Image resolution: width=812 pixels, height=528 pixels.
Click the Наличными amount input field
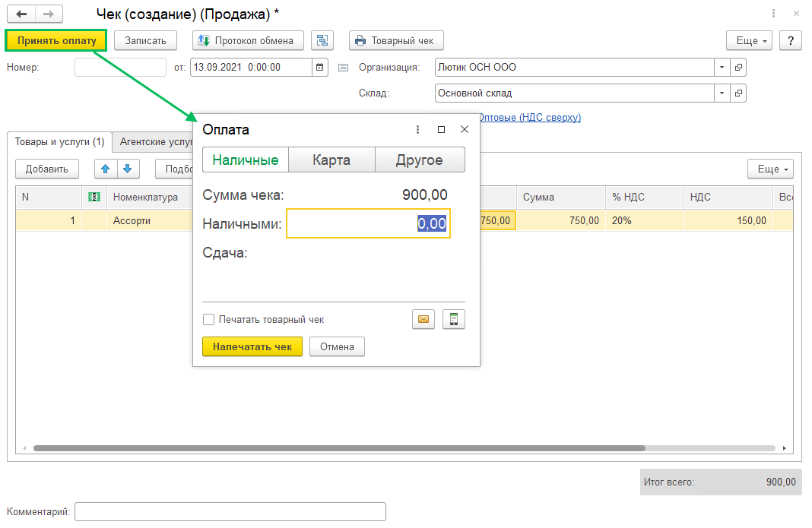tap(368, 224)
